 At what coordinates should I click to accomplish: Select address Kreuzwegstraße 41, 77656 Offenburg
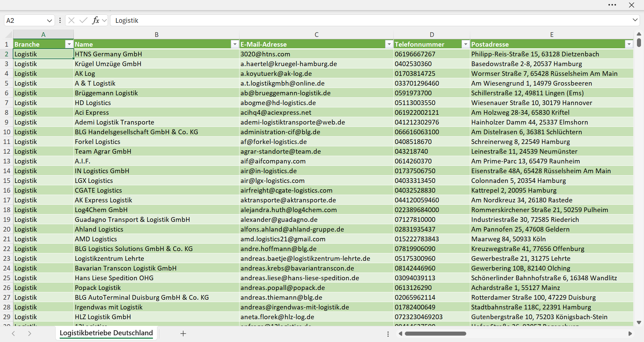click(x=552, y=249)
